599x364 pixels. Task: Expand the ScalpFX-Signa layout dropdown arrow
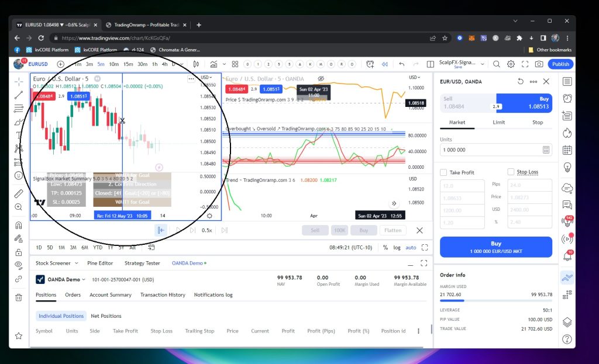(484, 64)
